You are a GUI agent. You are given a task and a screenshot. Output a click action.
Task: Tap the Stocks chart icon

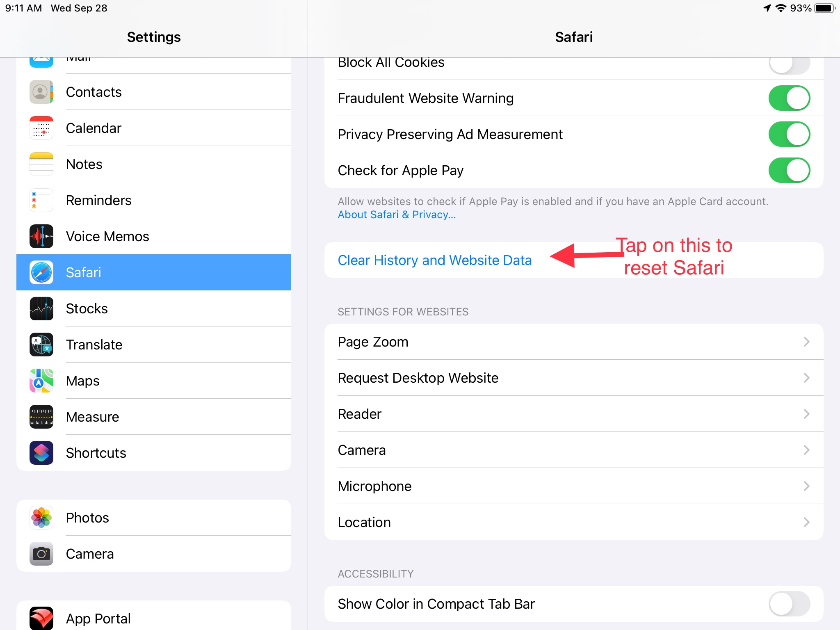coord(41,308)
